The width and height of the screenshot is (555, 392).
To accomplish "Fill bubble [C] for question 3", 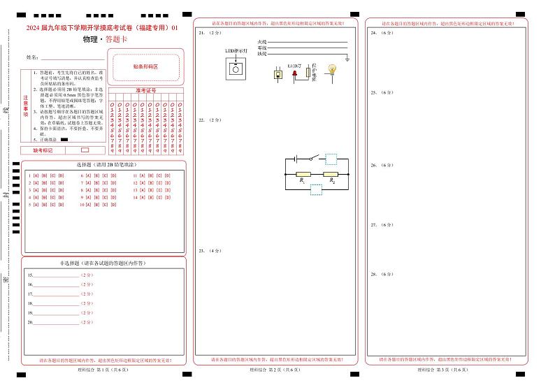I will point(52,190).
